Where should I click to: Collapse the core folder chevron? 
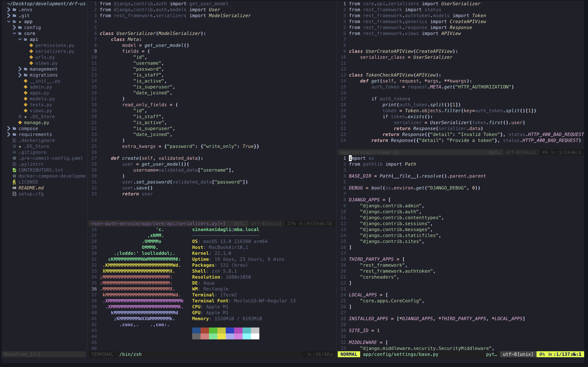tap(14, 34)
